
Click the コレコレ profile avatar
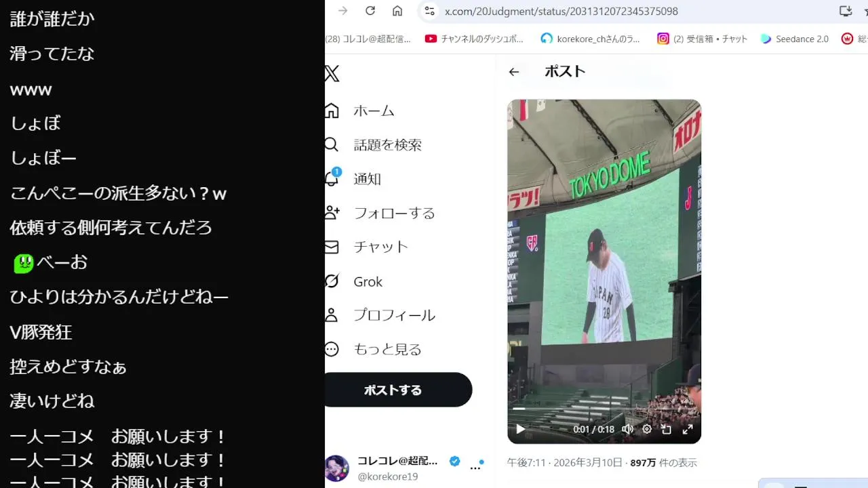pyautogui.click(x=337, y=468)
